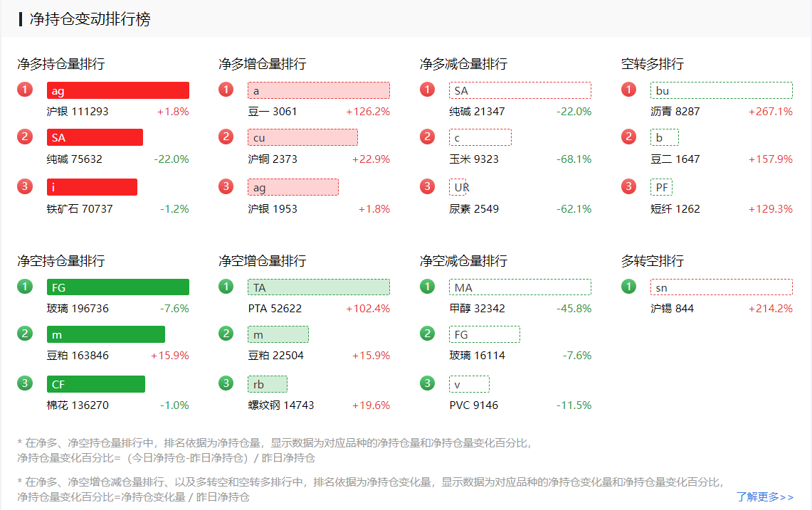The image size is (812, 510).
Task: Click the dashed bu bar for 沥青
Action: pyautogui.click(x=721, y=90)
